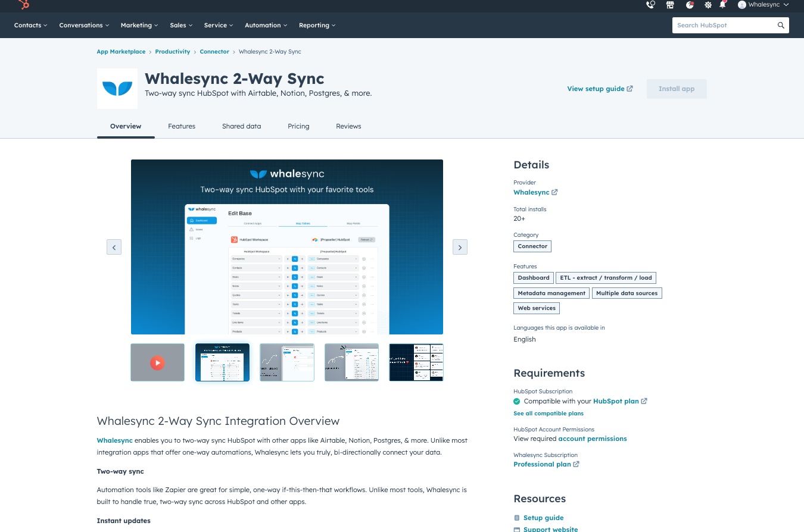This screenshot has height=532, width=804.
Task: Click the user avatar icon
Action: 742,5
